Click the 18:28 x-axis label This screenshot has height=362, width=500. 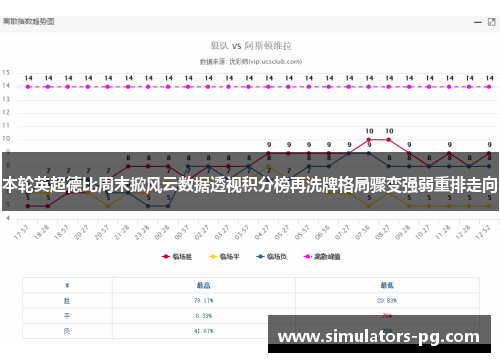[42, 232]
